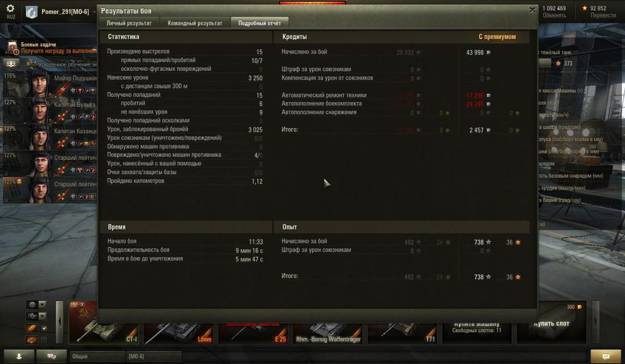Open the settings gear menu
The width and height of the screenshot is (625, 364).
[10, 8]
